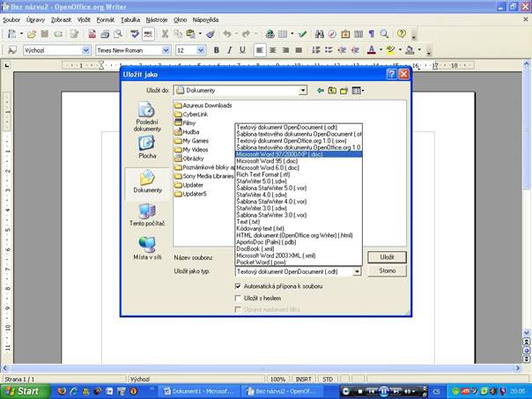Click the Undo arrow icon
Image resolution: width=532 pixels, height=399 pixels.
(226, 33)
